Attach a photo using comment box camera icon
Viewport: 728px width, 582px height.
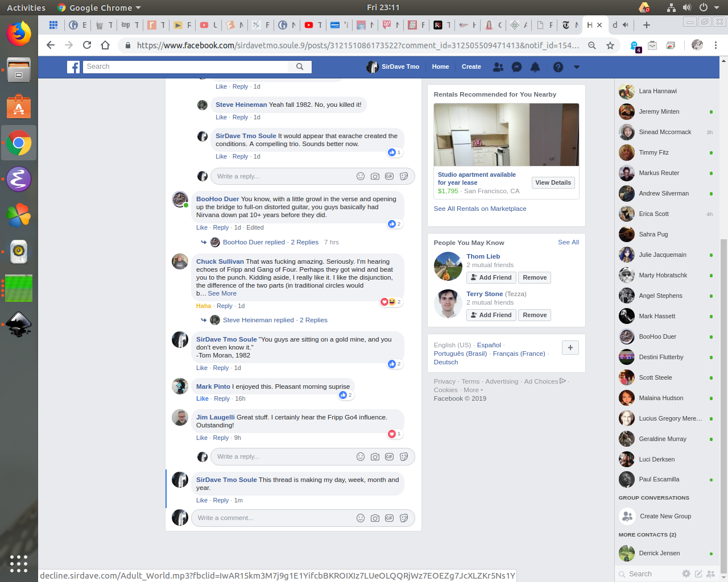point(375,518)
